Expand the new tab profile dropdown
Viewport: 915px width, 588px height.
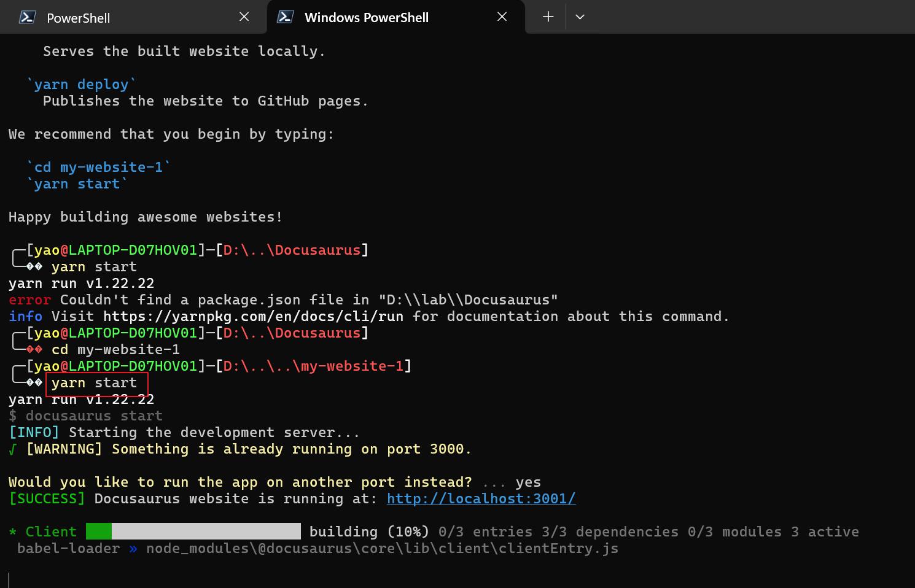point(580,17)
